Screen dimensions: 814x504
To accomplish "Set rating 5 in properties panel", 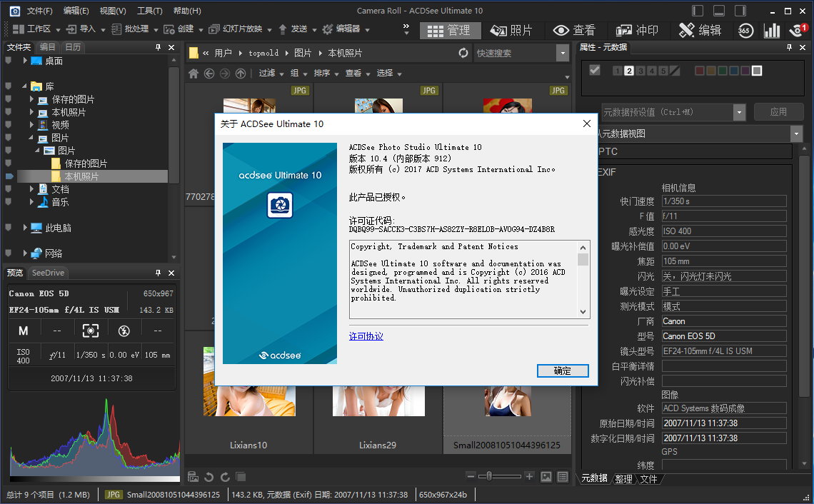I will tap(663, 71).
